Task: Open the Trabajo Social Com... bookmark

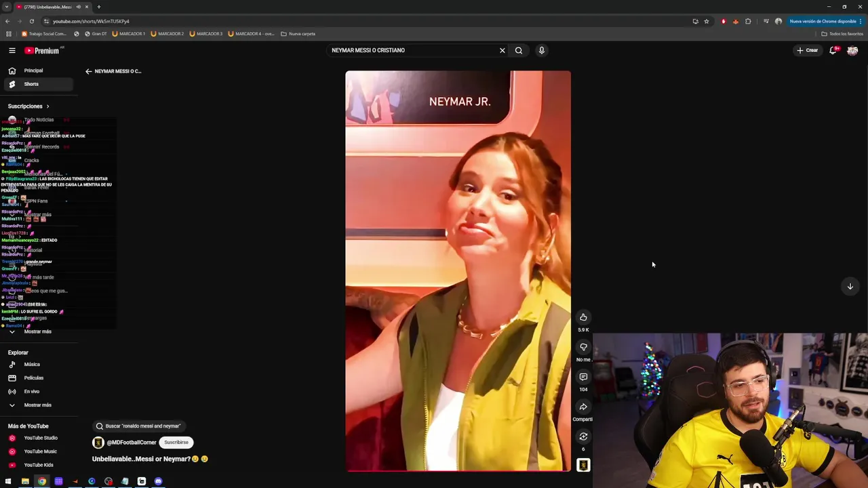Action: [45, 34]
